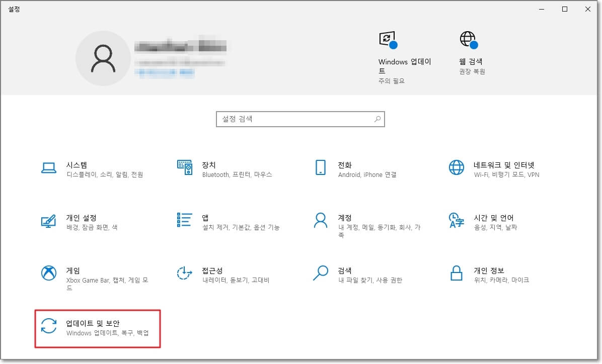Open the 게임 title link
Image resolution: width=602 pixels, height=364 pixels.
[x=73, y=271]
